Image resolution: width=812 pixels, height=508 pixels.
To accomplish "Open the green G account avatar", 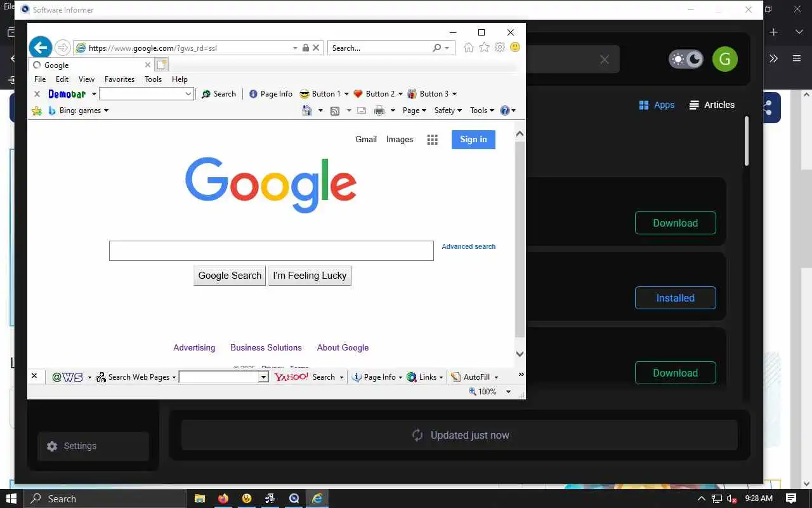I will click(725, 60).
